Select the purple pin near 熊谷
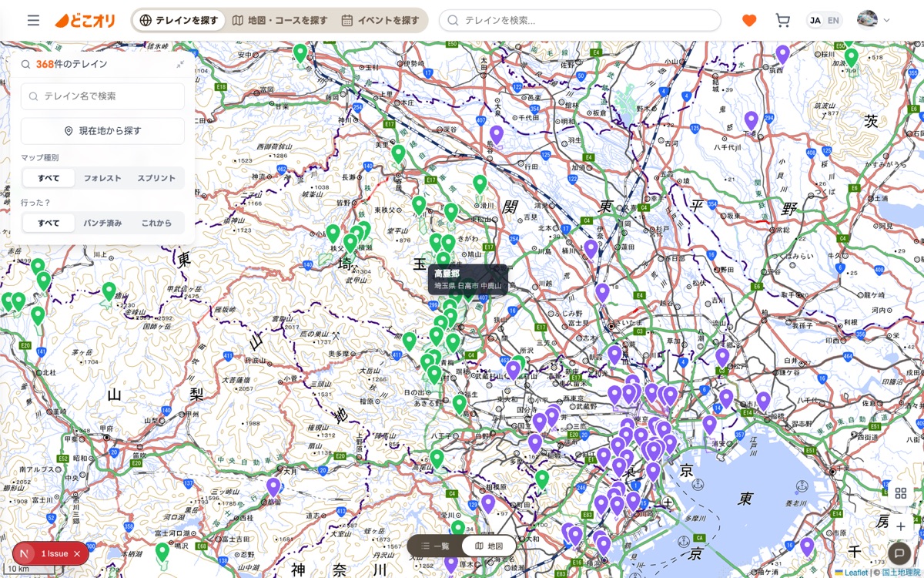 [496, 136]
